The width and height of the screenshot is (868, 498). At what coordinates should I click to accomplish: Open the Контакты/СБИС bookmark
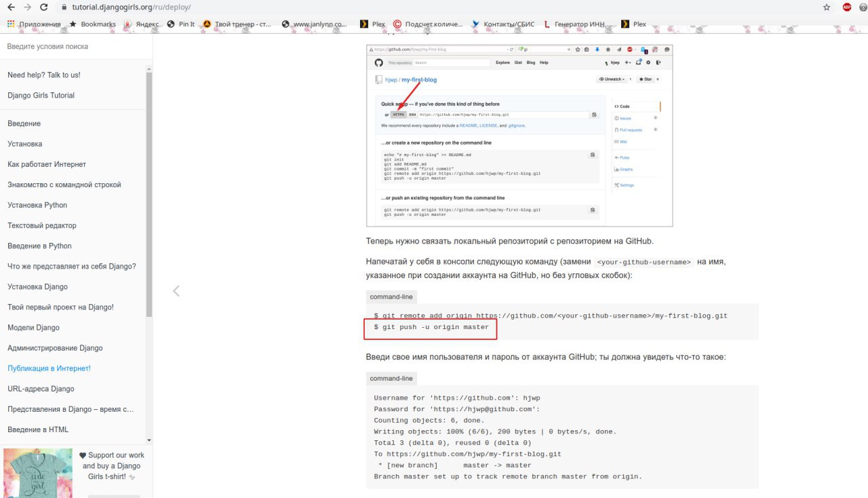tap(503, 24)
